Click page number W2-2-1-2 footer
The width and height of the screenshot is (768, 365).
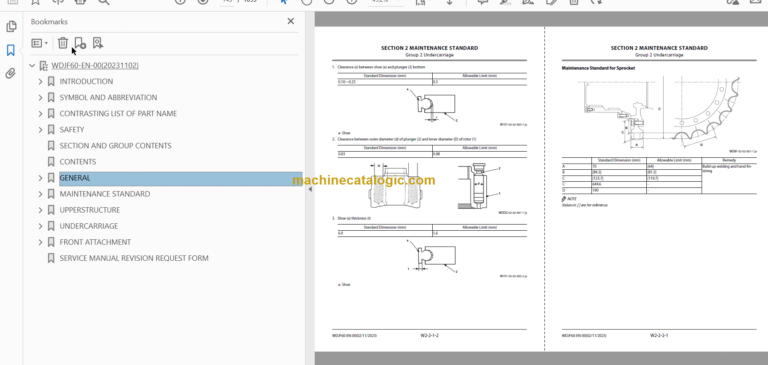coord(430,336)
